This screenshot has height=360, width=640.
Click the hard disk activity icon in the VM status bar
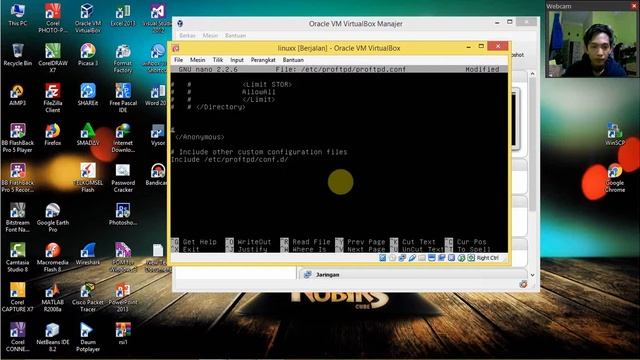click(x=382, y=258)
